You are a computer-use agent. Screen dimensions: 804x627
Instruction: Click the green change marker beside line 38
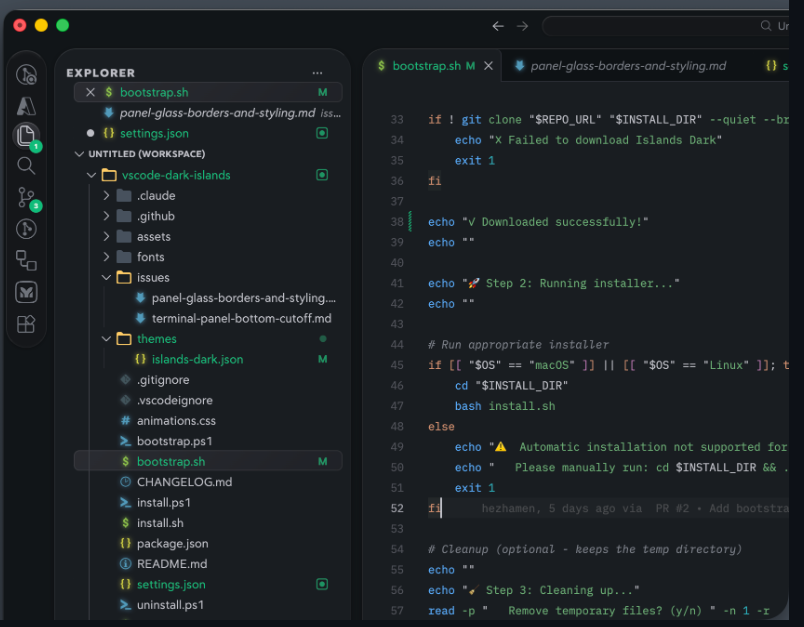click(x=410, y=221)
